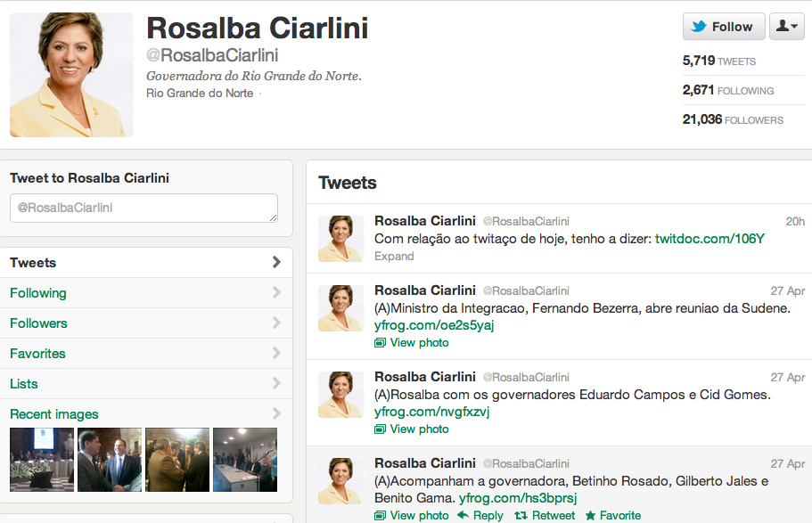Favorite the tweet about Betinho Rosado
812x523 pixels.
coord(612,515)
